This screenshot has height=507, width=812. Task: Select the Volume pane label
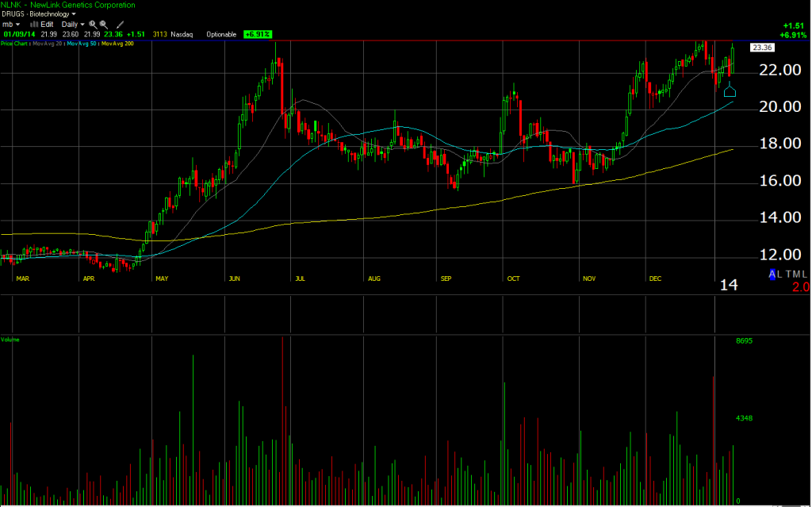point(10,340)
